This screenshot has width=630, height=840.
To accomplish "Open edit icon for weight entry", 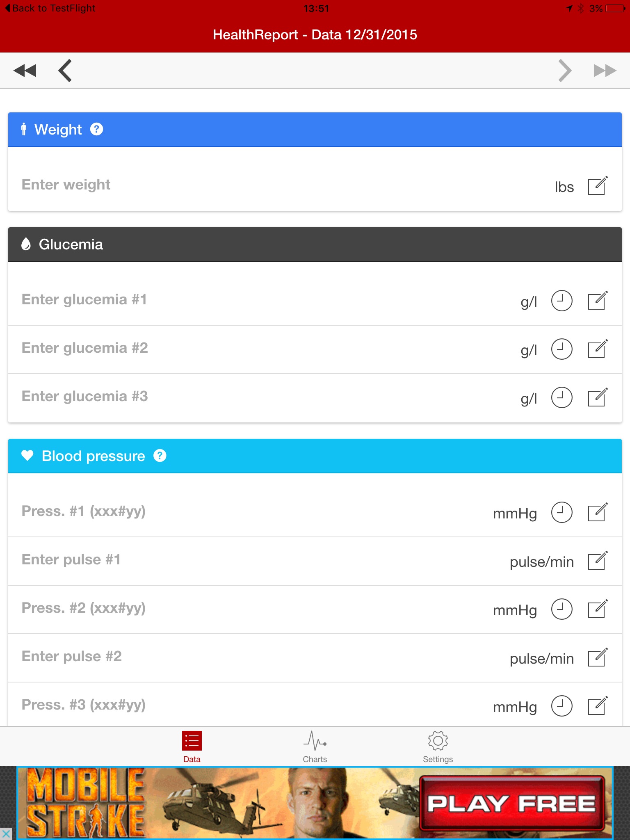I will click(597, 186).
